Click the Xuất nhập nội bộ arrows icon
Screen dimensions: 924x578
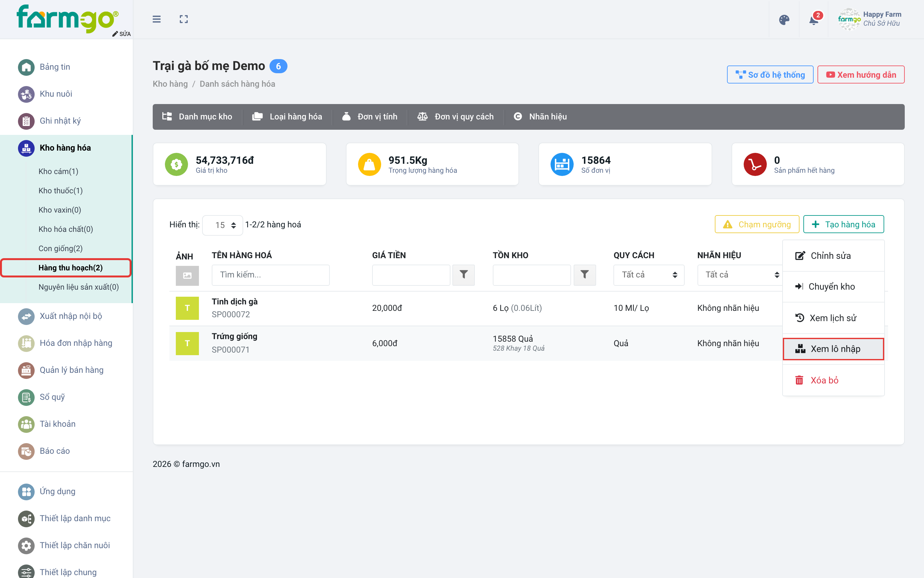[x=26, y=316]
